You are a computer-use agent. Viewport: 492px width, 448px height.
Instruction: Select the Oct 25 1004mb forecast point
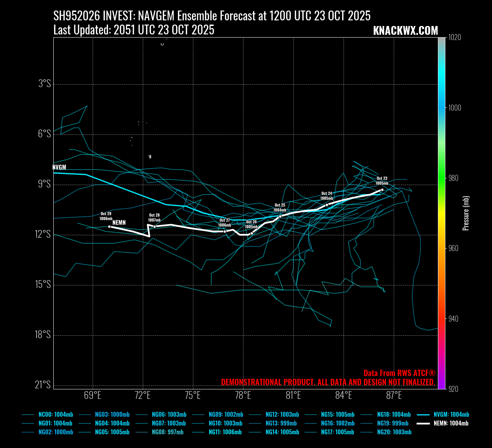[x=280, y=216]
